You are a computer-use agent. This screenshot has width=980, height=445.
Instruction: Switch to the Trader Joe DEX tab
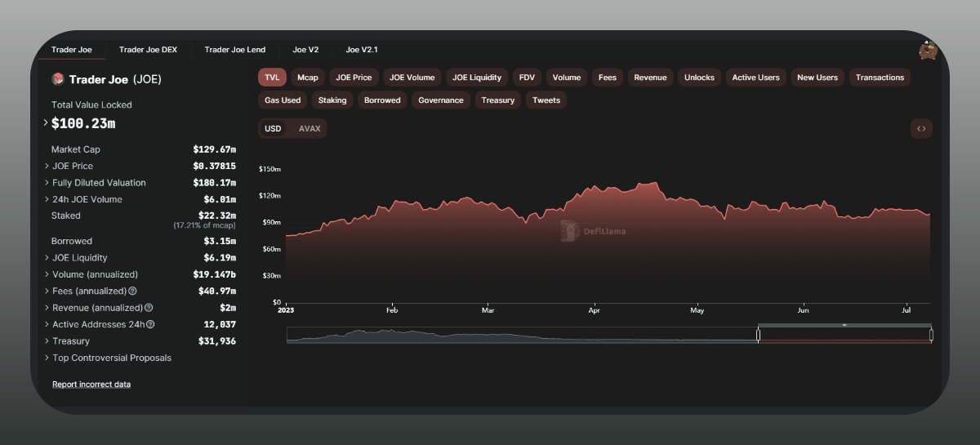148,50
